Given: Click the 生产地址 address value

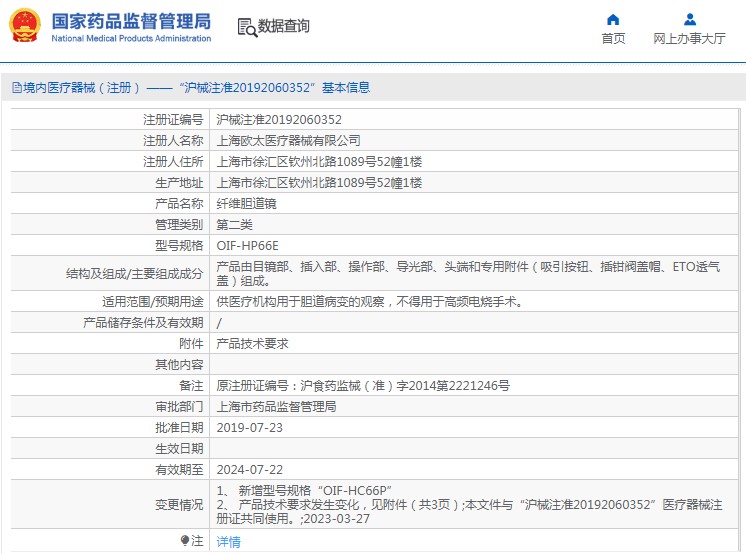Looking at the screenshot, I should point(319,182).
